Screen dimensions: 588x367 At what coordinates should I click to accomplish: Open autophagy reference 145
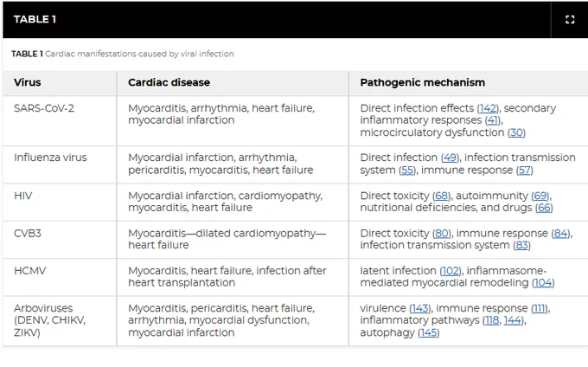click(x=429, y=333)
